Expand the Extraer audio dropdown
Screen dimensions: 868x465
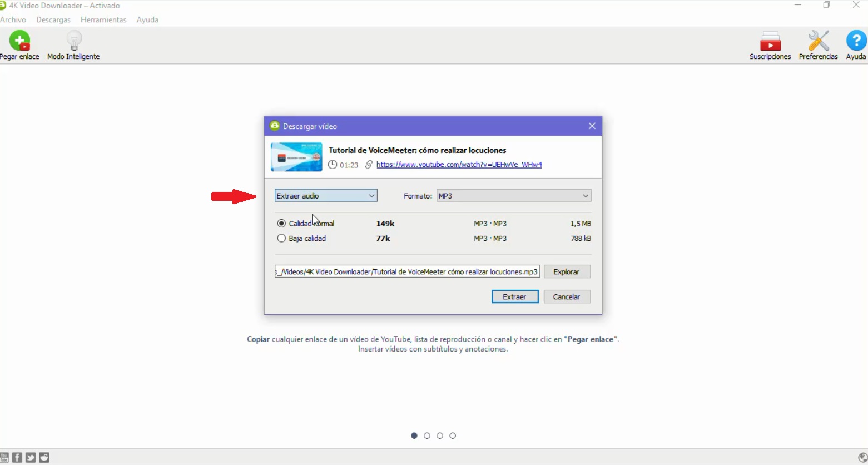pyautogui.click(x=326, y=196)
